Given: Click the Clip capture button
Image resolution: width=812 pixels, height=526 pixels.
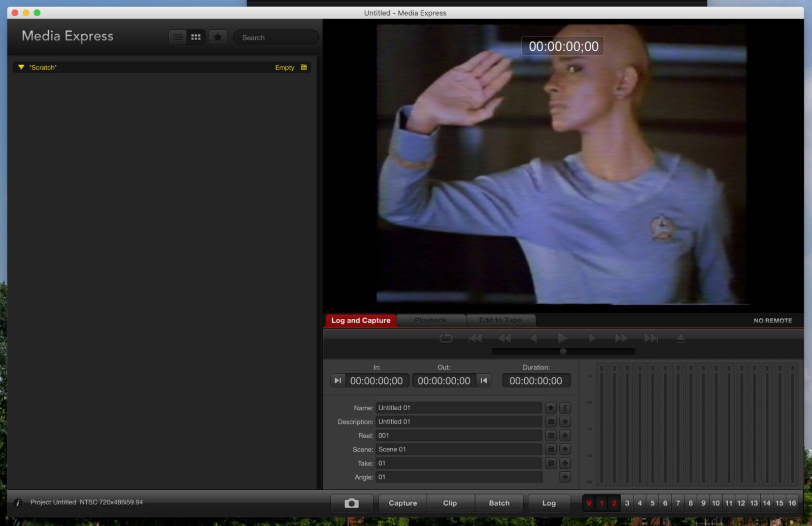Looking at the screenshot, I should pos(450,503).
